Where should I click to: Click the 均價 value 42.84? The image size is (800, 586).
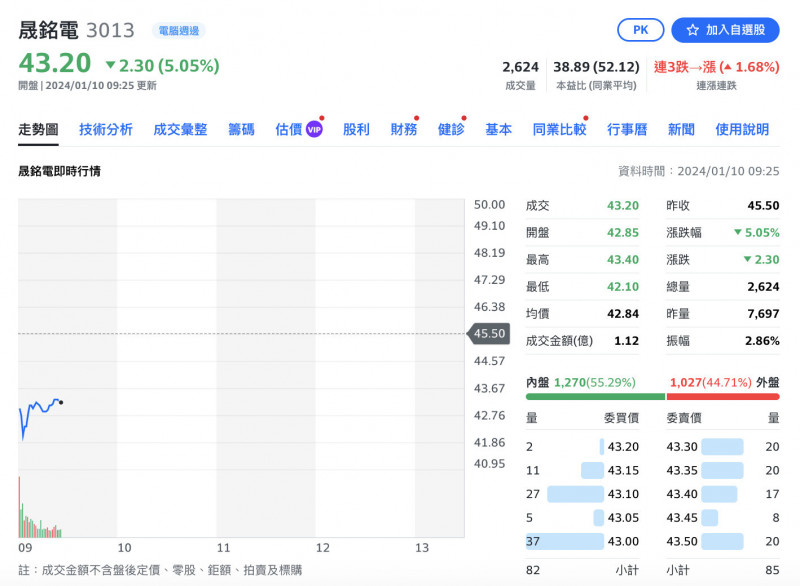[x=622, y=314]
